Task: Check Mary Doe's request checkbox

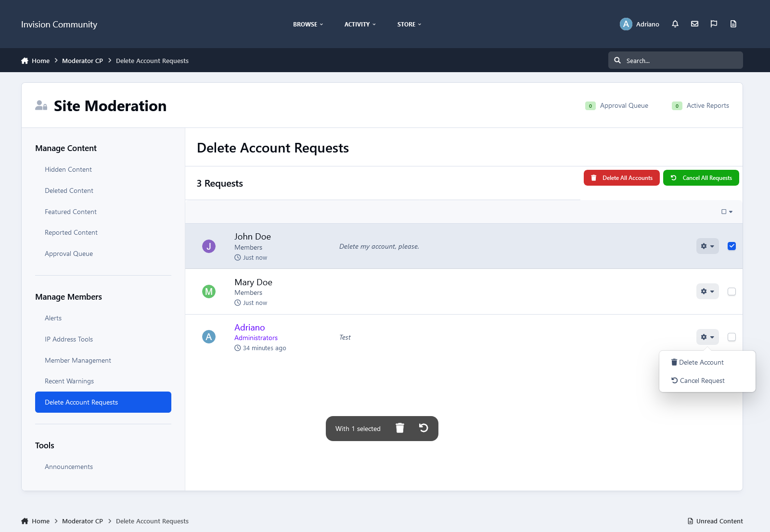Action: tap(731, 291)
